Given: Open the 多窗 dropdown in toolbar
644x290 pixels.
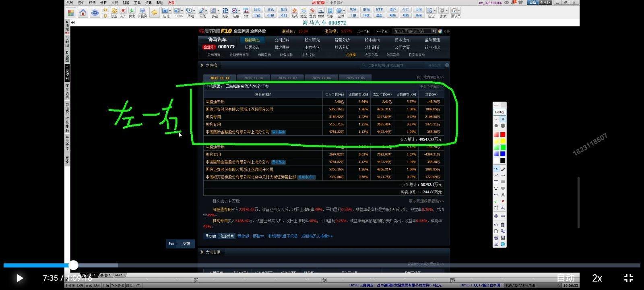Looking at the screenshot, I should pyautogui.click(x=219, y=11).
